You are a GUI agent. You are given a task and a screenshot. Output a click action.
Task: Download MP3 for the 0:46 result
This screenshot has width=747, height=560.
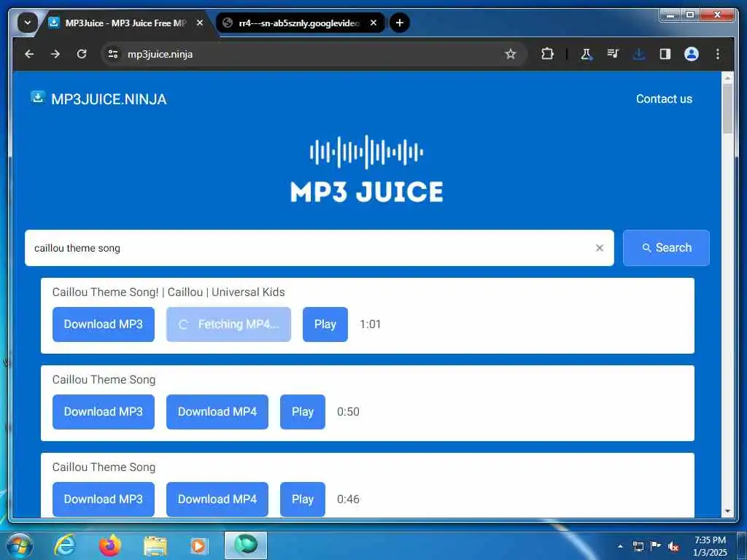click(104, 499)
